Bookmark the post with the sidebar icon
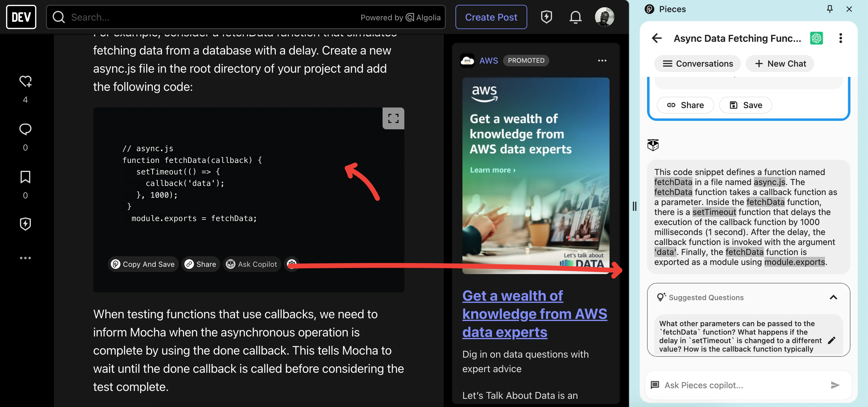868x407 pixels. (25, 177)
